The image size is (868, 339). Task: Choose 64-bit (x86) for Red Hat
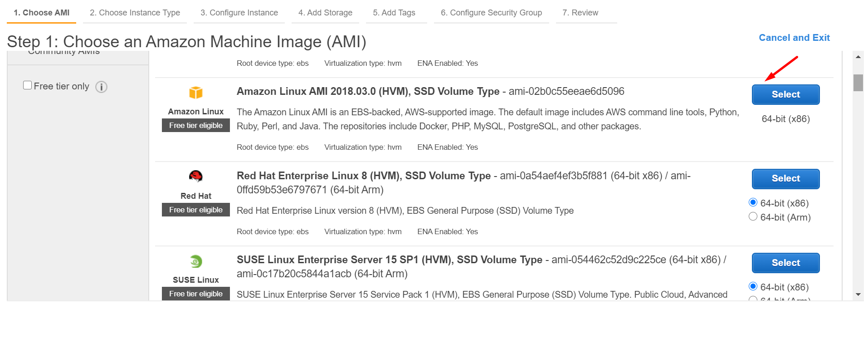753,202
